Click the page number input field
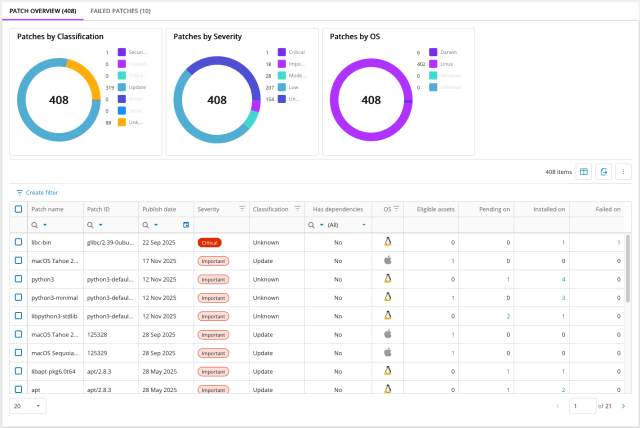The width and height of the screenshot is (640, 428). [581, 406]
